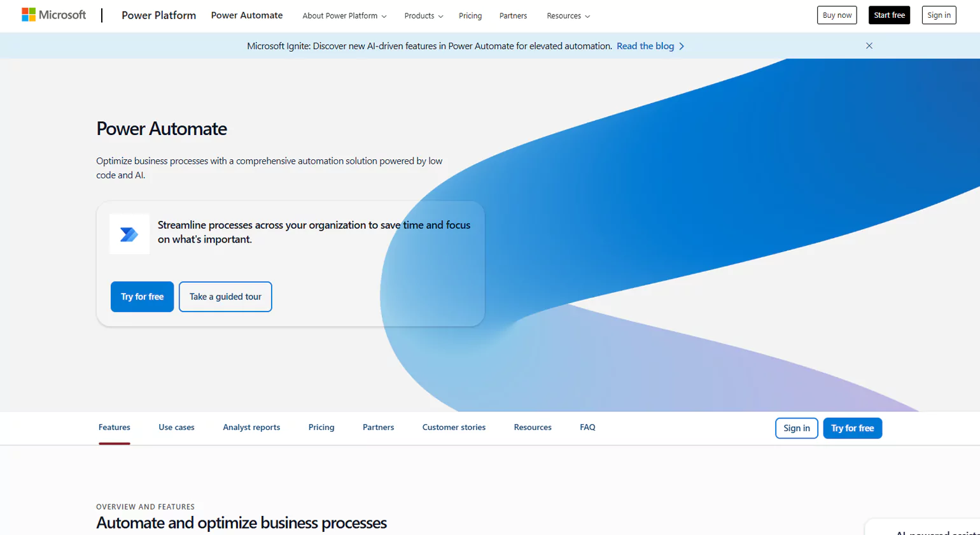This screenshot has height=535, width=980.
Task: Open the Pricing page from top navigation
Action: (470, 15)
